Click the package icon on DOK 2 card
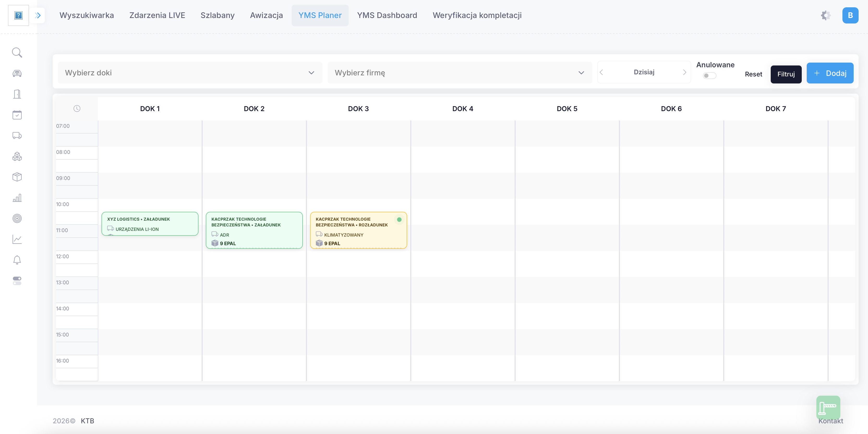The height and width of the screenshot is (434, 868). 215,243
